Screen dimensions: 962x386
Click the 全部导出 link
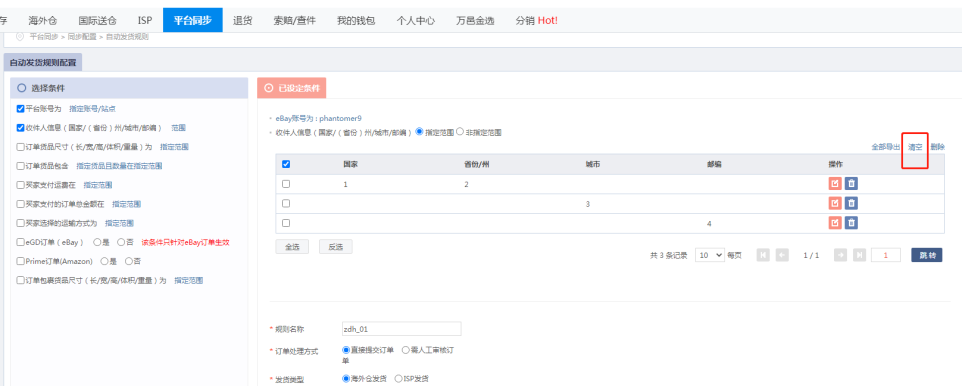pyautogui.click(x=885, y=147)
